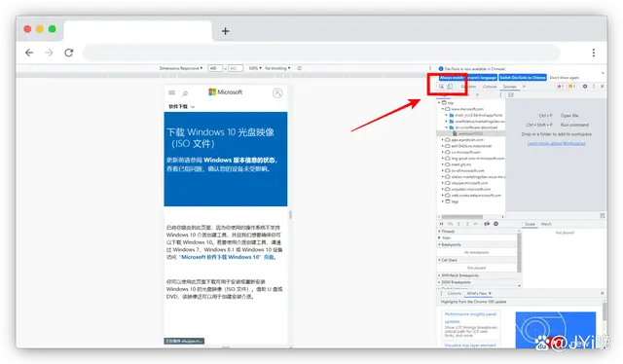Click the viewport width input field

click(x=214, y=68)
